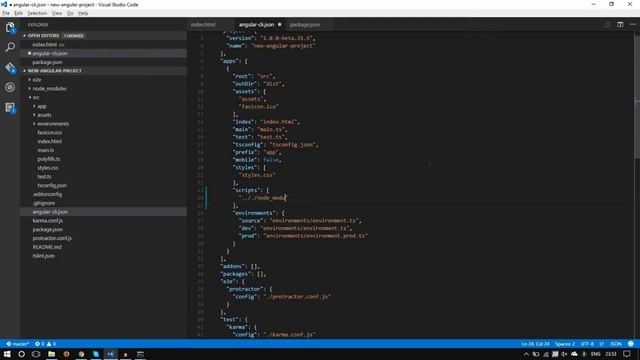640x360 pixels.
Task: Open karma.conf.js in the file tree
Action: click(x=48, y=221)
